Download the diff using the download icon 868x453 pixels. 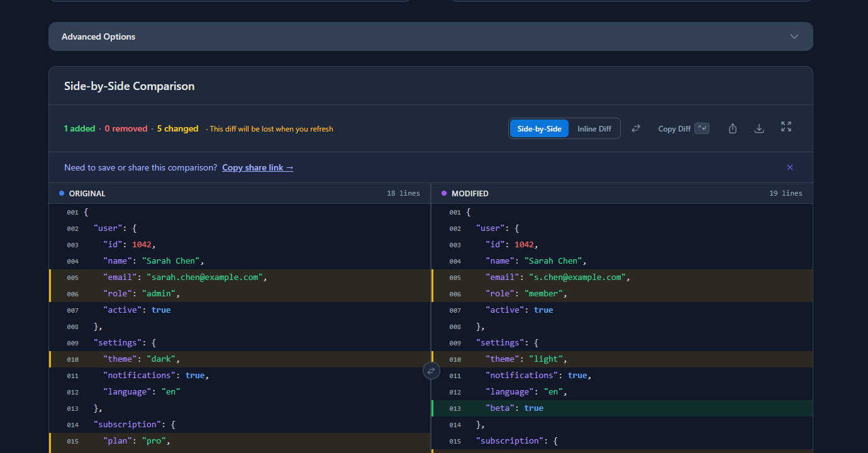pyautogui.click(x=759, y=128)
